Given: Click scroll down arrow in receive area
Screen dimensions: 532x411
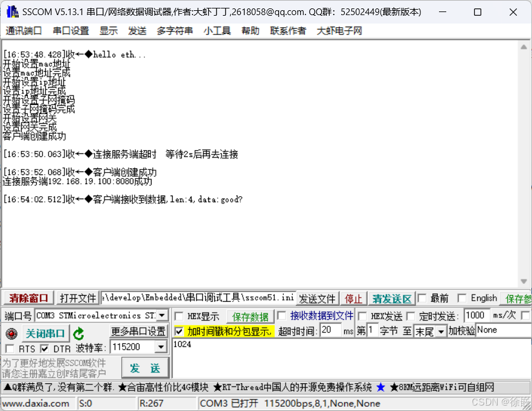Looking at the screenshot, I should click(524, 281).
